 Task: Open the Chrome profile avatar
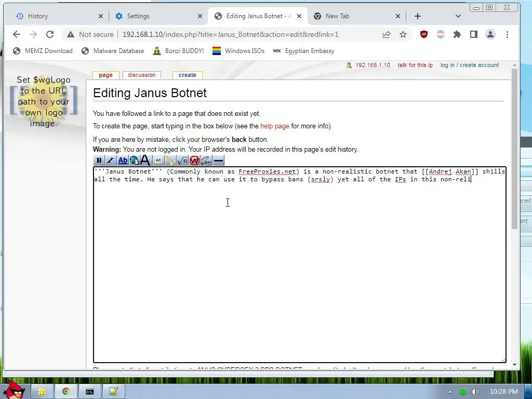490,34
